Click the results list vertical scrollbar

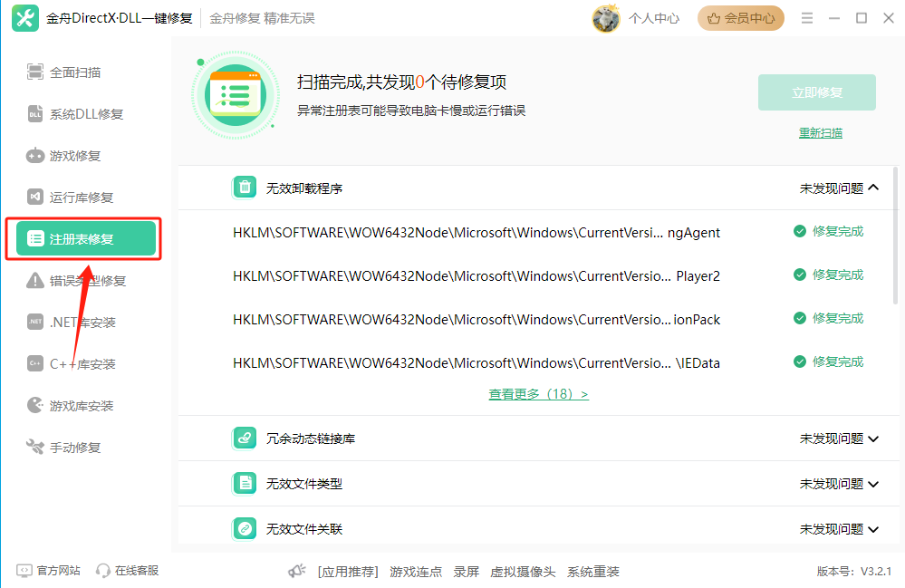coord(895,236)
